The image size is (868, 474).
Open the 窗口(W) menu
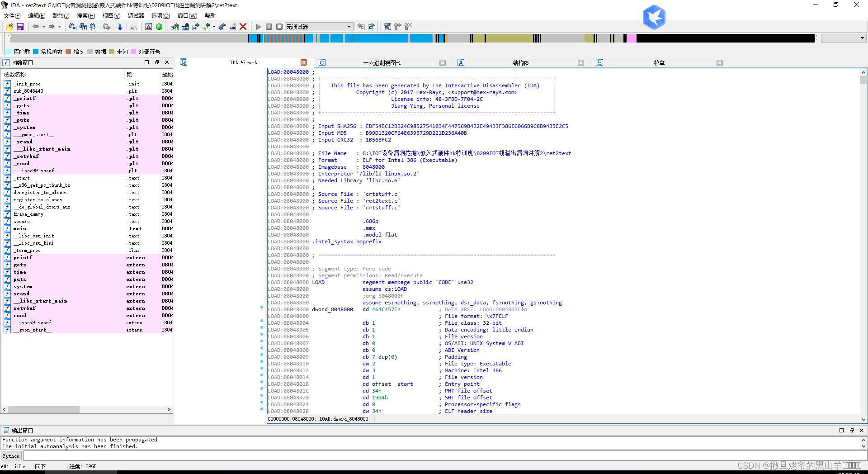187,15
